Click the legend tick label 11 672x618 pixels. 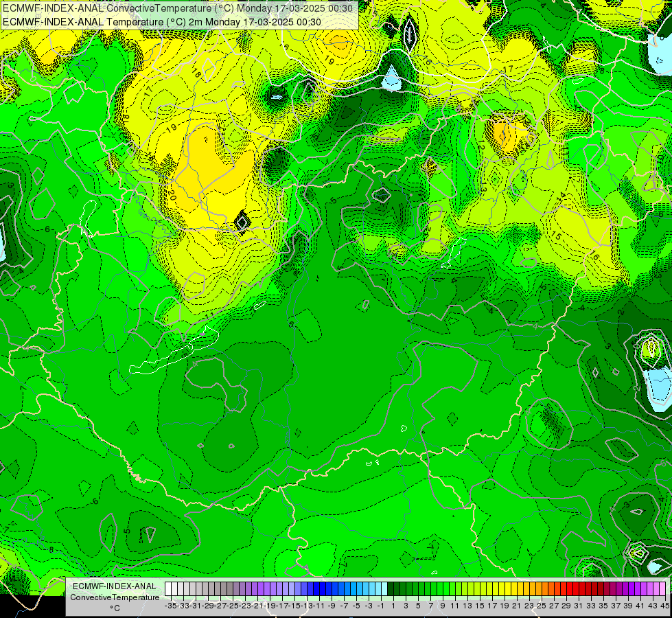[x=455, y=606]
